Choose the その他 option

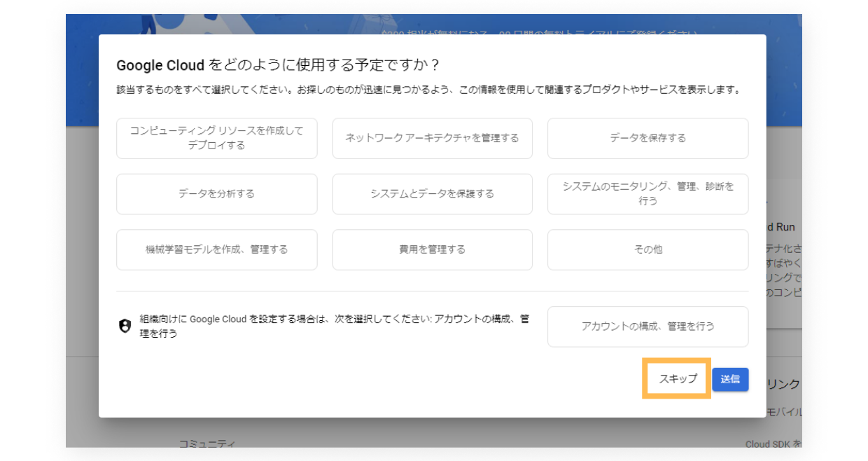pos(647,249)
